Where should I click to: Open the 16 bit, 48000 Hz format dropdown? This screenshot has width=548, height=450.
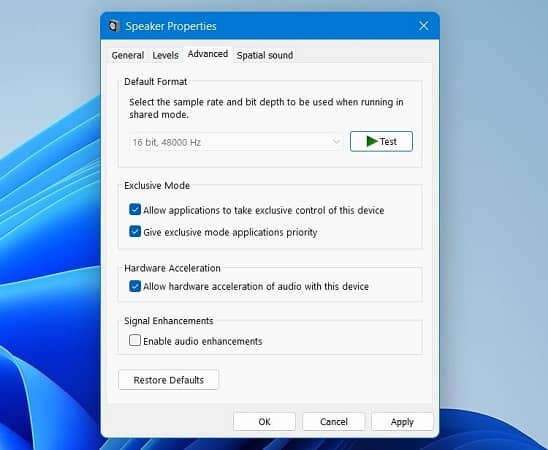236,142
